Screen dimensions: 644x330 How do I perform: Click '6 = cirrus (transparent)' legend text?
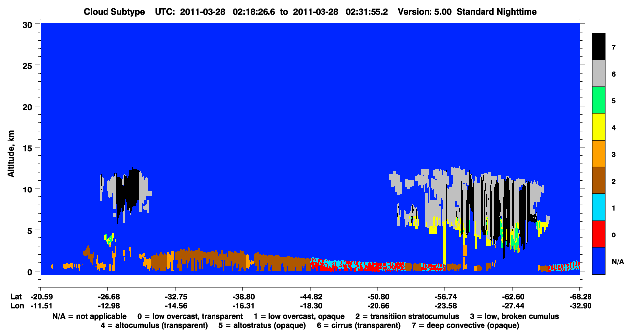[x=358, y=325]
